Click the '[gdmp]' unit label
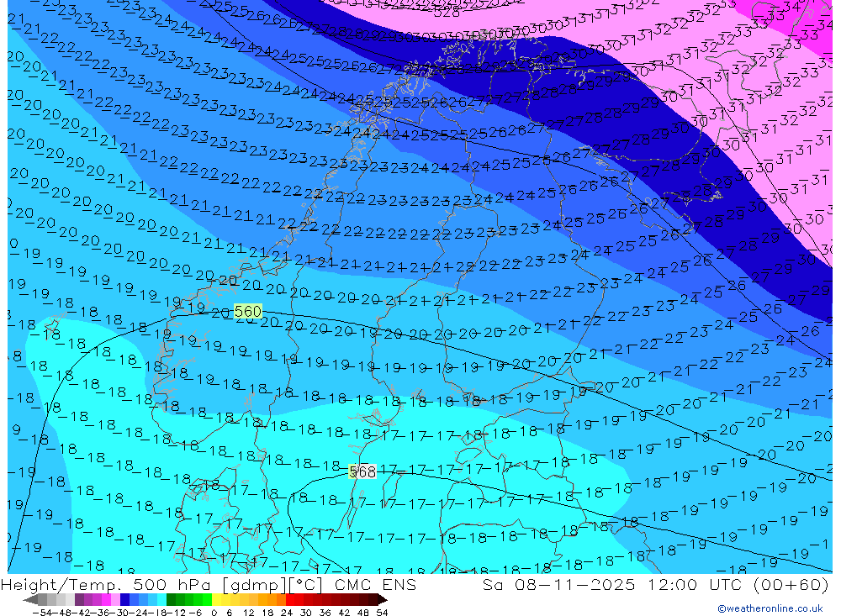This screenshot has height=616, width=841. 256,585
